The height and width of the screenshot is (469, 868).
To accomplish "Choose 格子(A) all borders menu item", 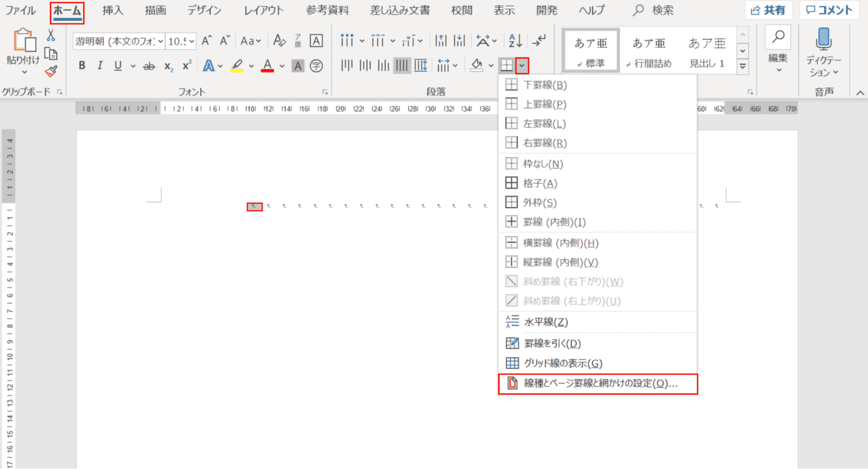I will pos(597,183).
